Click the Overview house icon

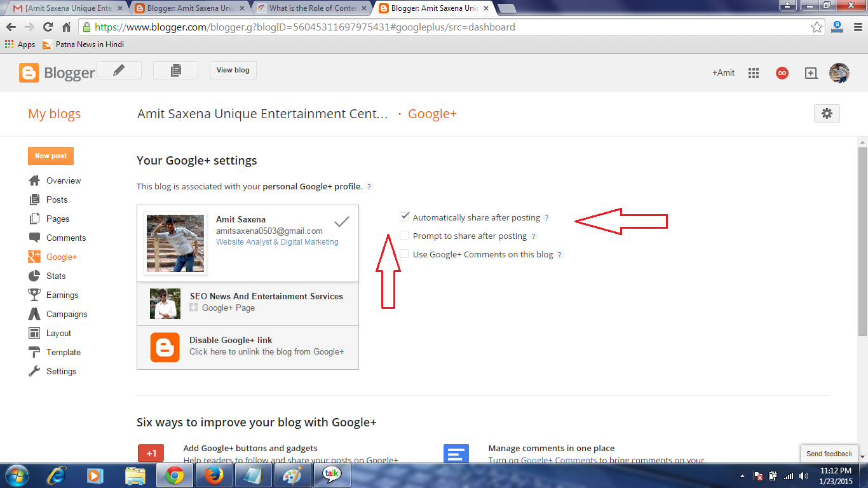click(x=34, y=180)
